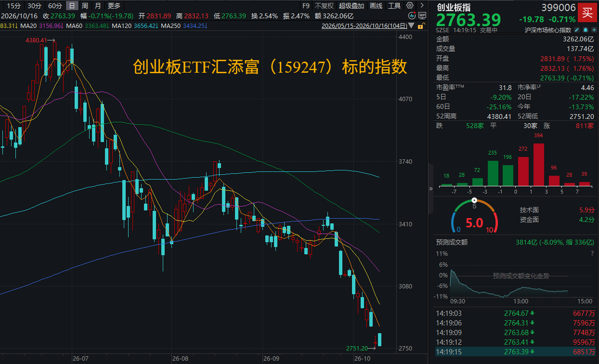Image resolution: width=599 pixels, height=364 pixels.
Task: Click the 资金面 score row label
Action: pos(529,220)
